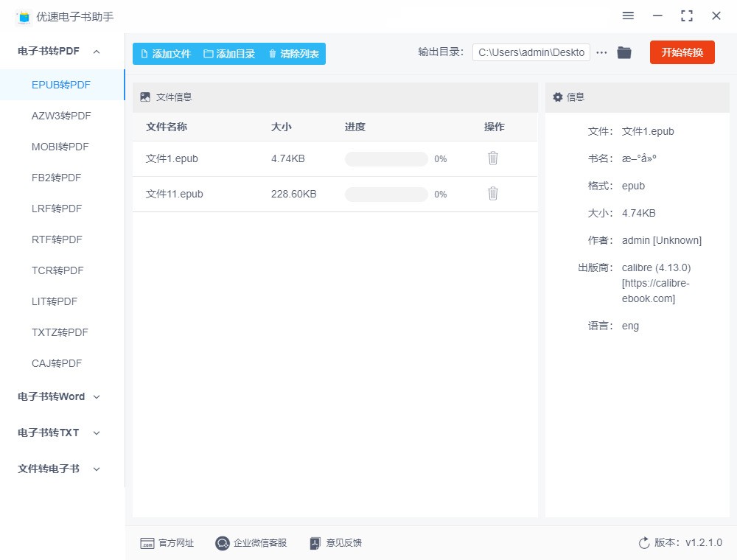Open the output directory folder icon

click(624, 52)
